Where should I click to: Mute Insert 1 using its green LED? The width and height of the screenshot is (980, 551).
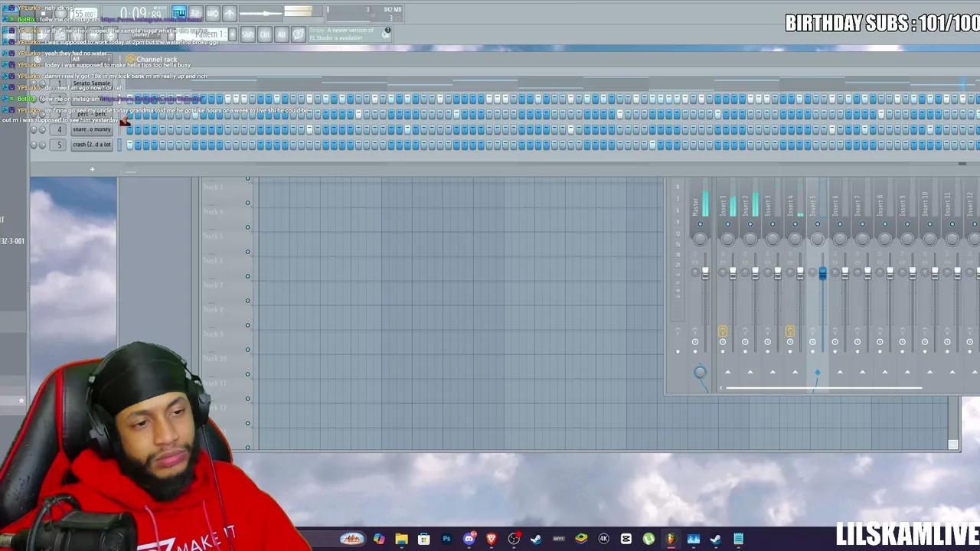(x=728, y=223)
